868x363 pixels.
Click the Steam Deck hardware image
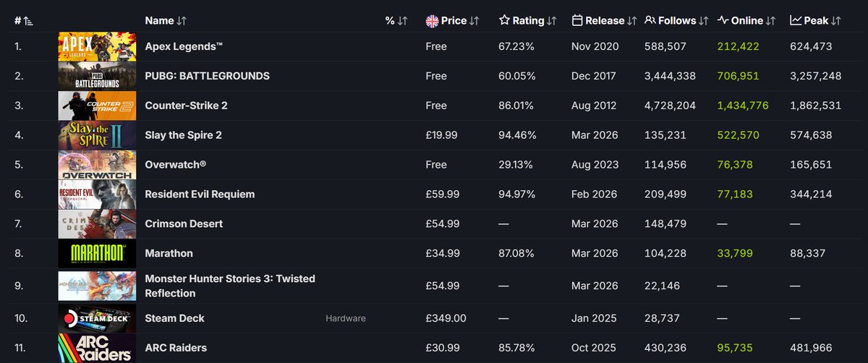pos(97,318)
